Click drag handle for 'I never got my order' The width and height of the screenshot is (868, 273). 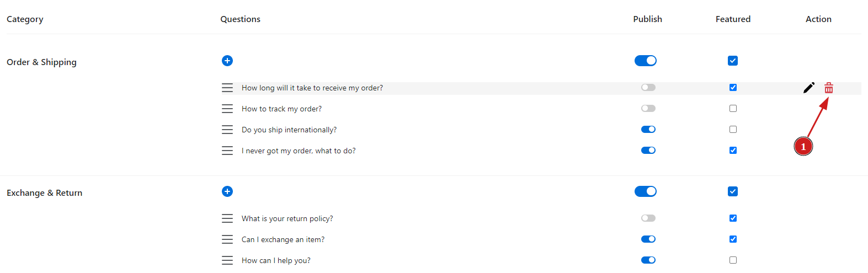click(x=227, y=151)
